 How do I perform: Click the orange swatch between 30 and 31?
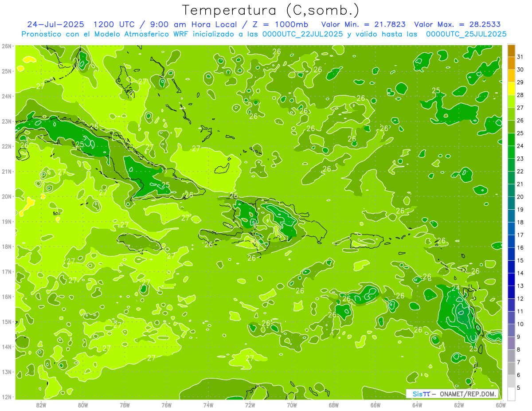coord(511,63)
